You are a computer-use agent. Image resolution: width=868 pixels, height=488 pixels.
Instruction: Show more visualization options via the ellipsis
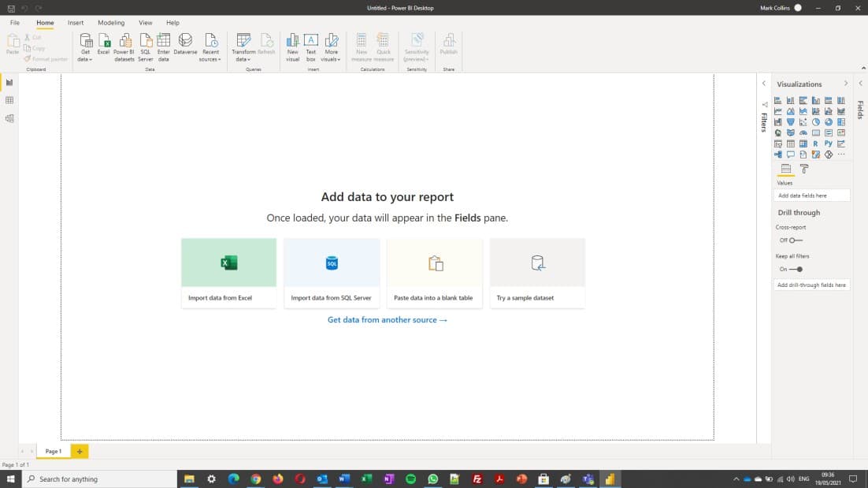click(841, 155)
